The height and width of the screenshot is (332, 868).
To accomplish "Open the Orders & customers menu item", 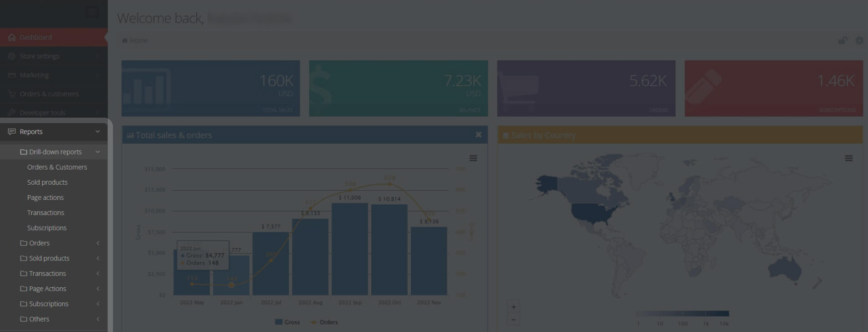I will pyautogui.click(x=54, y=94).
